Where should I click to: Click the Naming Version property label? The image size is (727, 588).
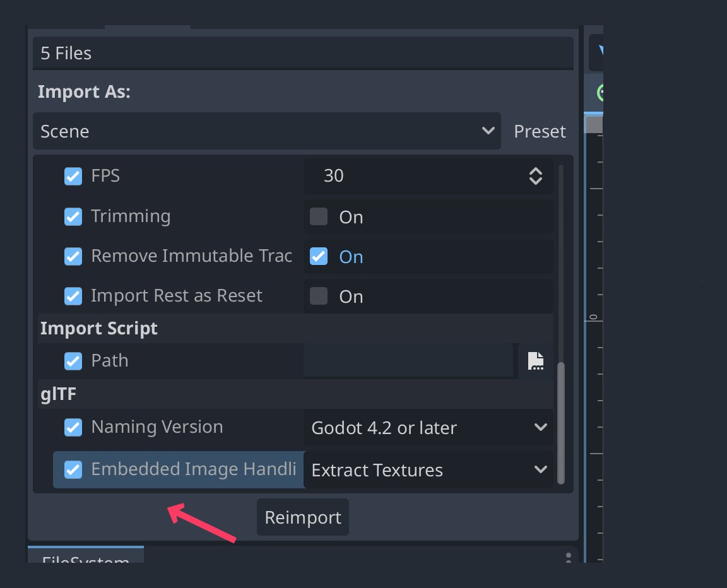[157, 427]
